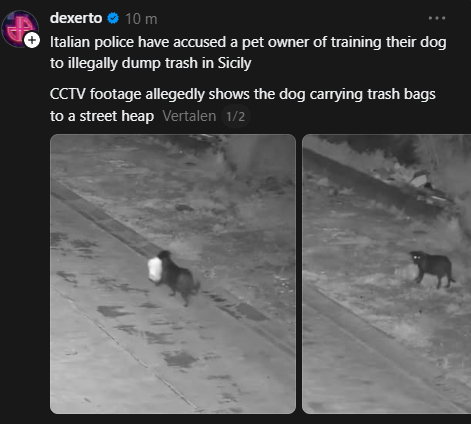Click the white trash bag in the first photo
Image resolution: width=471 pixels, height=424 pixels.
pyautogui.click(x=155, y=269)
